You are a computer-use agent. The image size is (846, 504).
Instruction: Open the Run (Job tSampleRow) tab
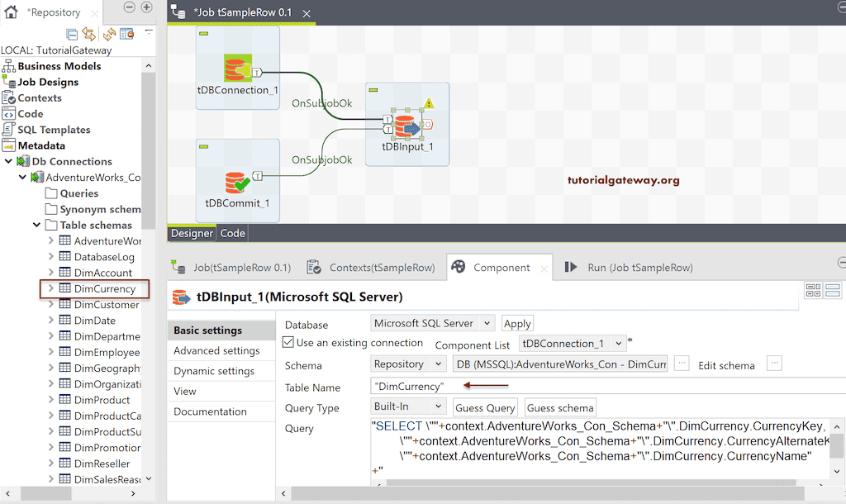pos(629,267)
